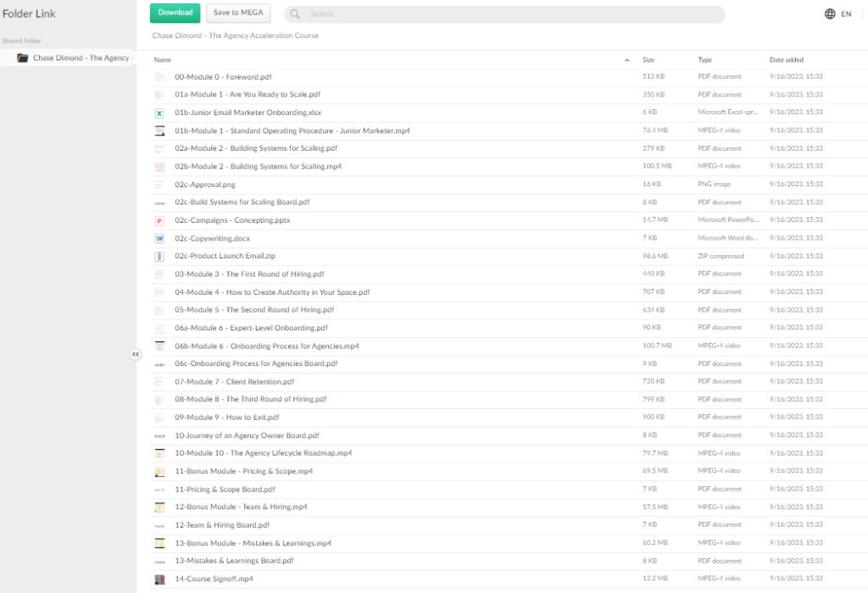Image resolution: width=868 pixels, height=593 pixels.
Task: Click the Word icon for 02c-Copywriting.docx
Action: [x=159, y=239]
